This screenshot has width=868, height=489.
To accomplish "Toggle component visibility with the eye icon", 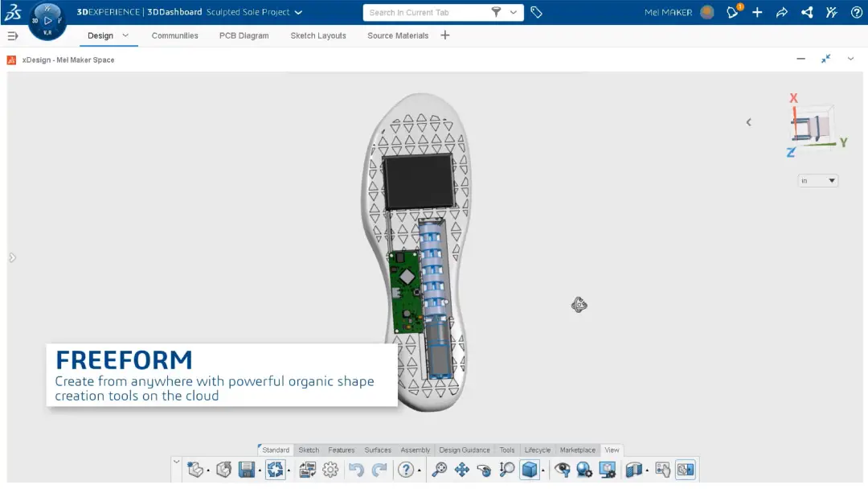I will [563, 469].
